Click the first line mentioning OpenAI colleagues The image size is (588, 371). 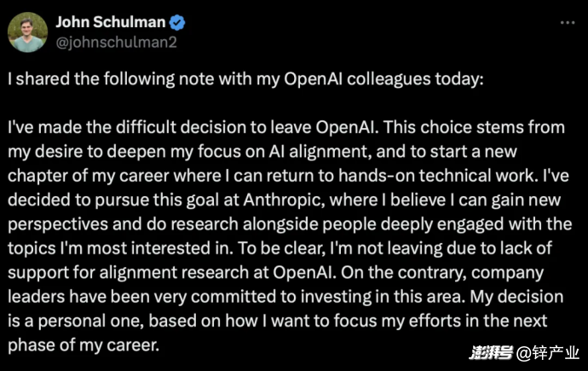(x=245, y=79)
